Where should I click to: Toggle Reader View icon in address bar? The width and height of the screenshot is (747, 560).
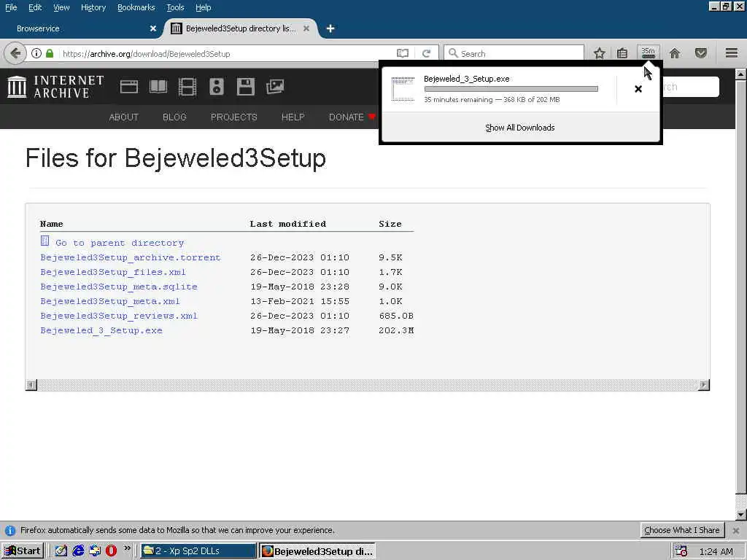coord(403,53)
